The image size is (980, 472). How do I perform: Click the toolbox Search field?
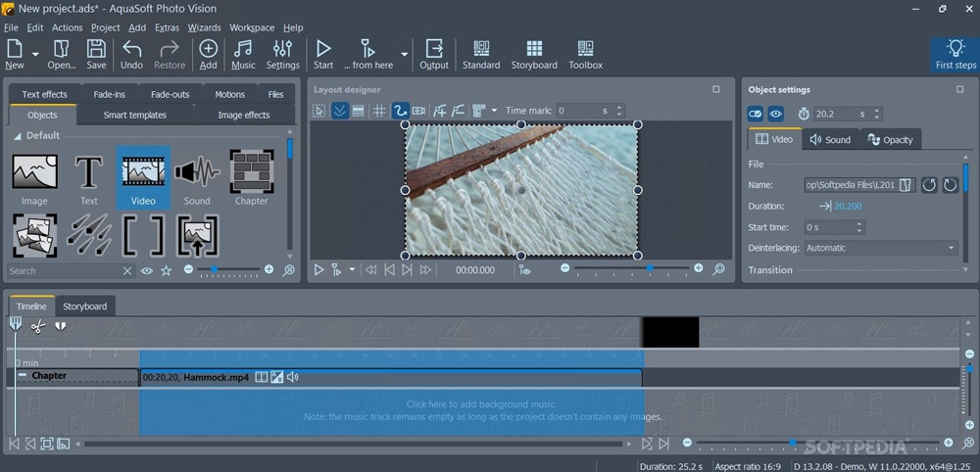point(64,271)
